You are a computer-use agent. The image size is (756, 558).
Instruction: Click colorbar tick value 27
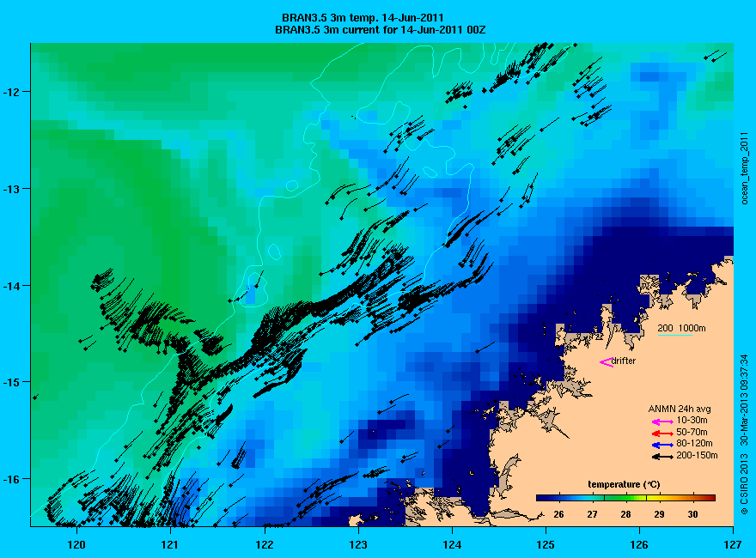(592, 514)
